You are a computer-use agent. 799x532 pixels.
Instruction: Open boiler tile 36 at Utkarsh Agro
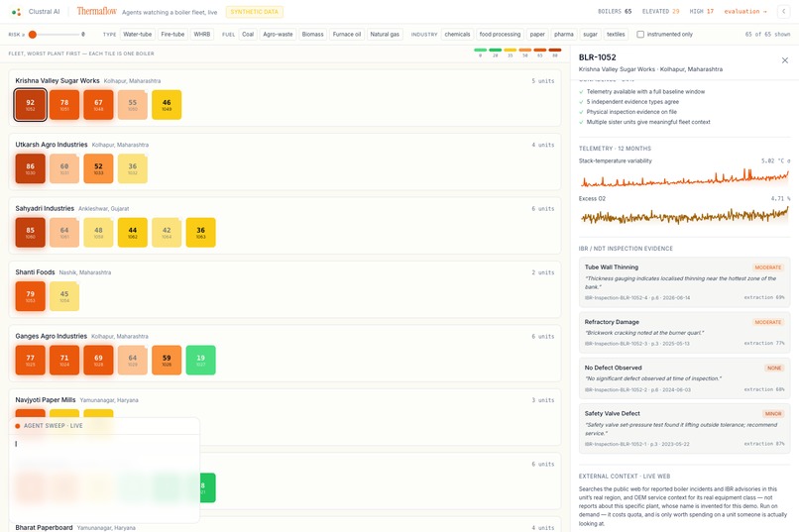133,168
